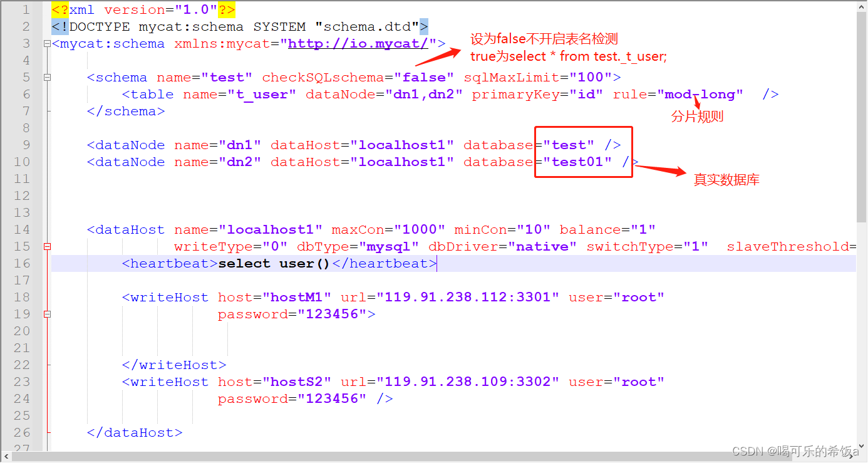The width and height of the screenshot is (868, 463).
Task: Click the "dn2" name value on line 10
Action: click(240, 162)
